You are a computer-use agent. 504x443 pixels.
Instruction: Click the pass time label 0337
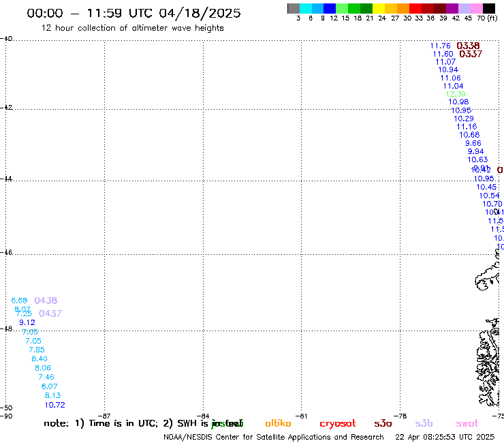471,54
